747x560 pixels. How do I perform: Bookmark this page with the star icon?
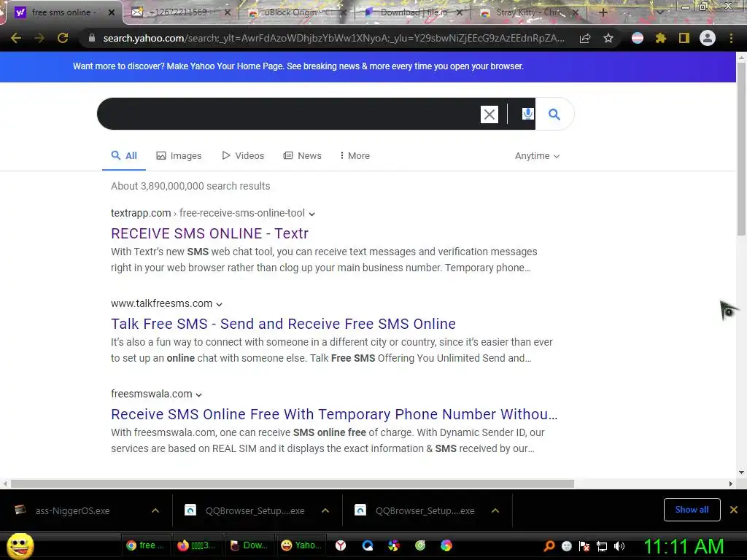coord(608,38)
